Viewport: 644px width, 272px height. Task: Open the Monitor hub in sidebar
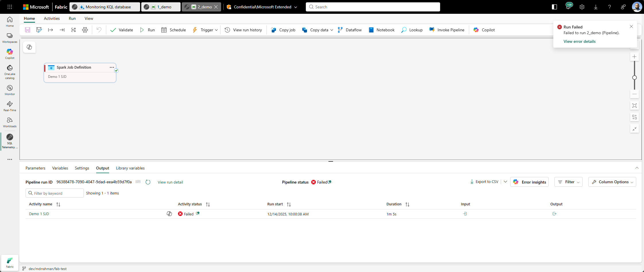10,90
